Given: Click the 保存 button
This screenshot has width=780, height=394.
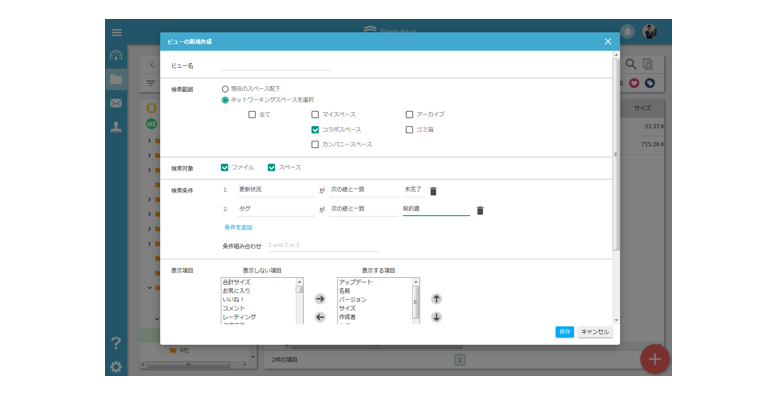Looking at the screenshot, I should click(565, 332).
